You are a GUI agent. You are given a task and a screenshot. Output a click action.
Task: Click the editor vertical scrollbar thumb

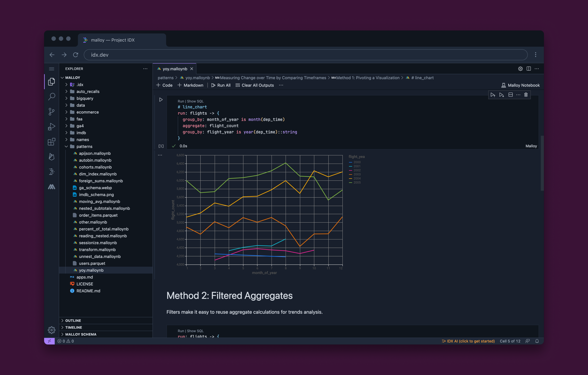point(542,163)
